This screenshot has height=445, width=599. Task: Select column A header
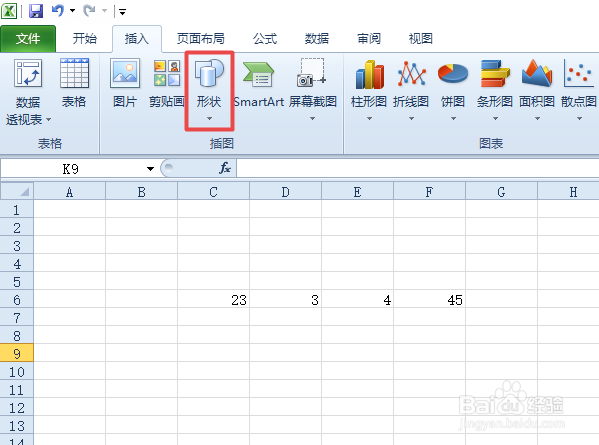(x=70, y=192)
